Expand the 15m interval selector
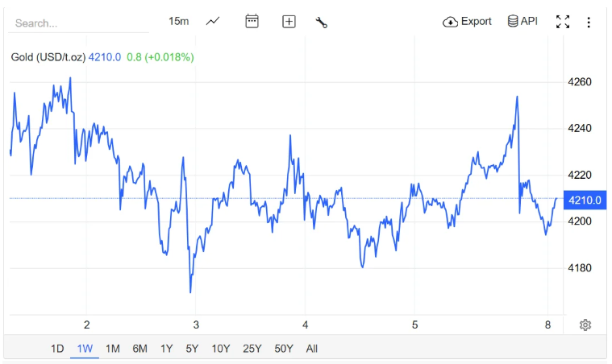Image resolution: width=612 pixels, height=364 pixels. pos(178,22)
